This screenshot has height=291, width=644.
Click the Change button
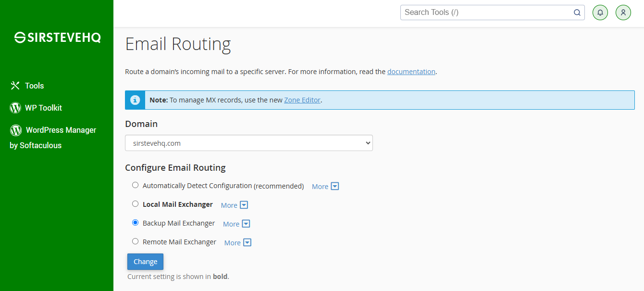click(146, 262)
